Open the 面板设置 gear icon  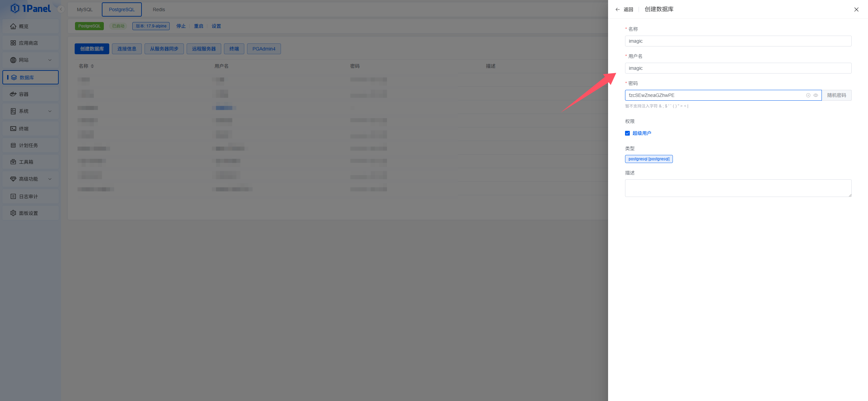[13, 213]
